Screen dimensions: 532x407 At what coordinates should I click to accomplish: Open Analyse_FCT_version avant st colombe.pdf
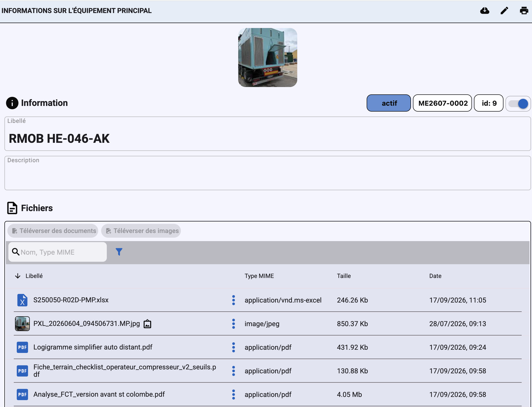click(99, 394)
